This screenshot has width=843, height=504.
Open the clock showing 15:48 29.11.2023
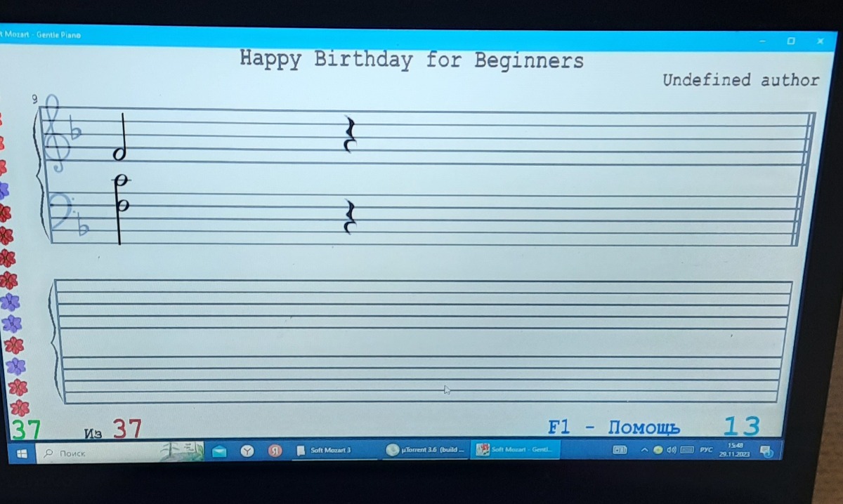tap(735, 449)
